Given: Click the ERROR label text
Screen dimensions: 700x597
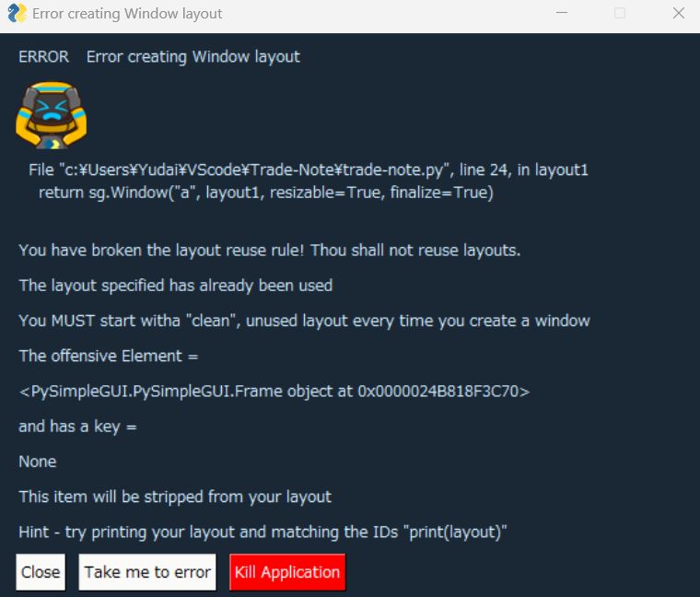Looking at the screenshot, I should 44,57.
